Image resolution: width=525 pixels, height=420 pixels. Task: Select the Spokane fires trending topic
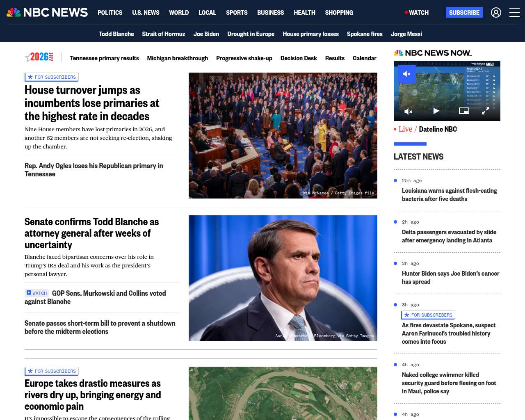(365, 34)
